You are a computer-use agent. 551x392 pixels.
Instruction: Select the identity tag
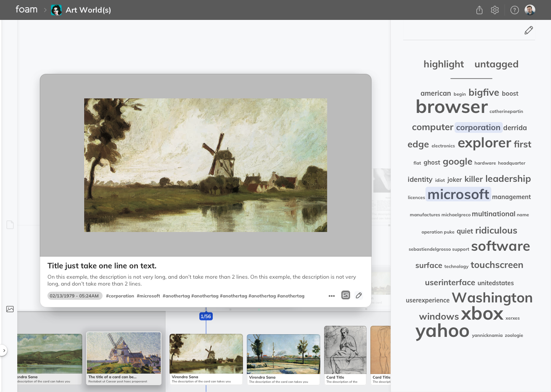click(420, 179)
